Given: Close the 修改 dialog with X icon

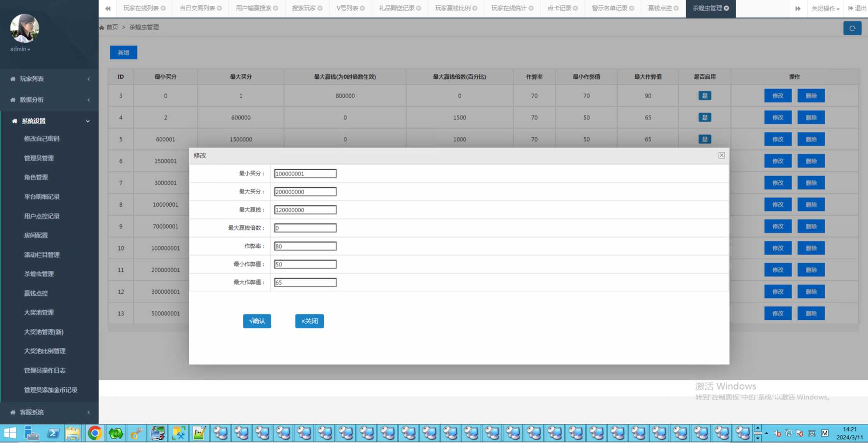Looking at the screenshot, I should point(721,155).
